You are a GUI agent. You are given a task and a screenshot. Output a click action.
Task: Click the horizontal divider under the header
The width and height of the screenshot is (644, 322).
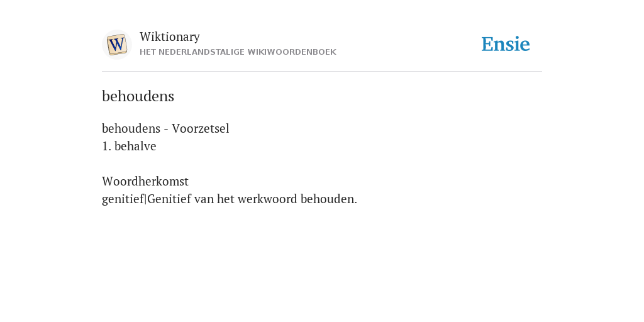[322, 72]
